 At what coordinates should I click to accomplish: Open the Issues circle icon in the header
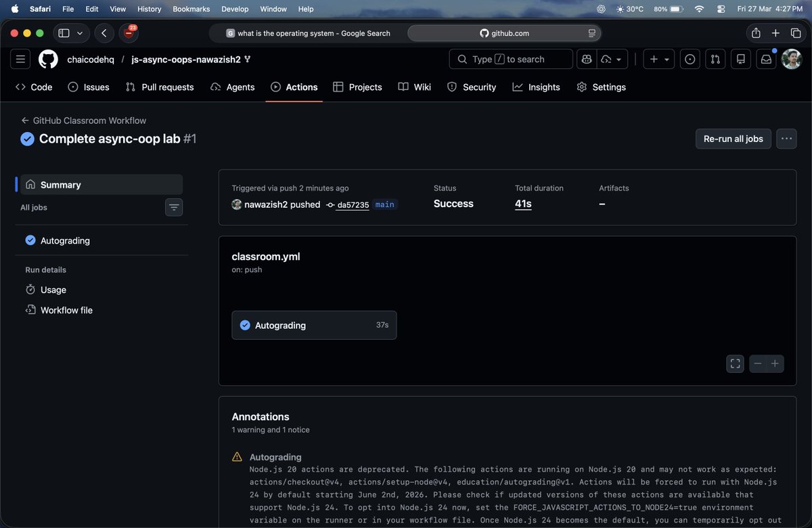[x=690, y=60]
